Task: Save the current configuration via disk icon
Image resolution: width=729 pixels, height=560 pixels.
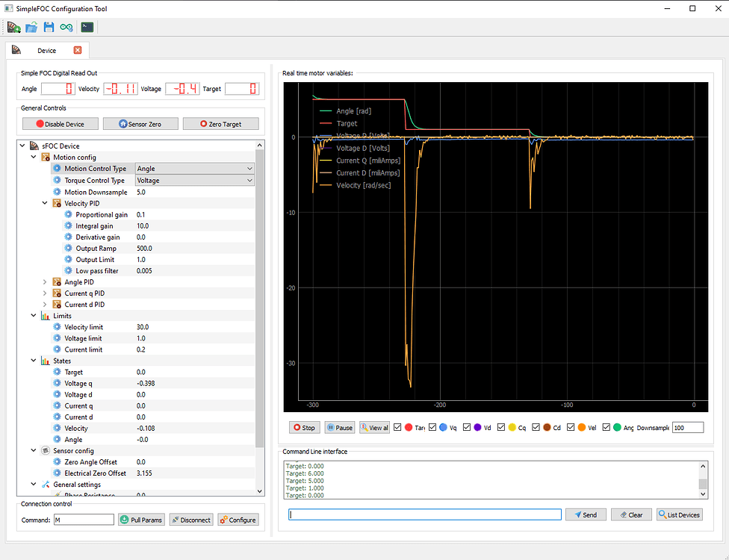Action: coord(49,27)
